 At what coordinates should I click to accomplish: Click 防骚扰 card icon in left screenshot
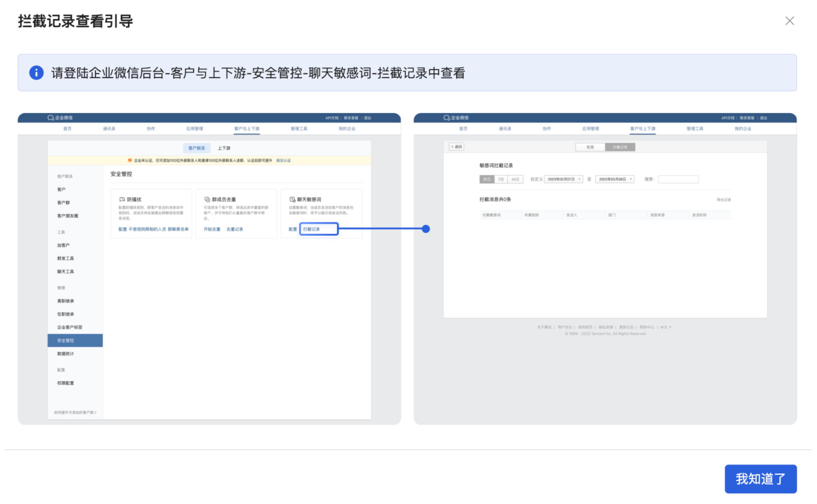(122, 199)
